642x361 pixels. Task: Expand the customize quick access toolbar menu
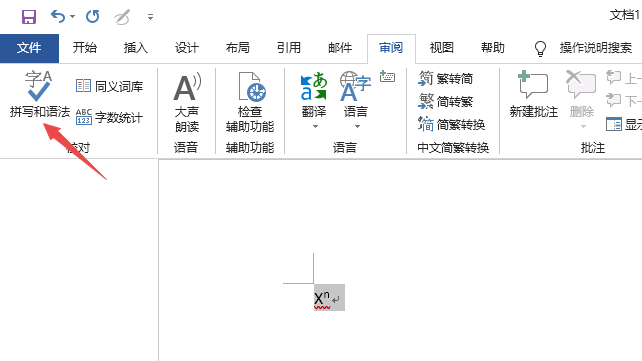tap(150, 17)
